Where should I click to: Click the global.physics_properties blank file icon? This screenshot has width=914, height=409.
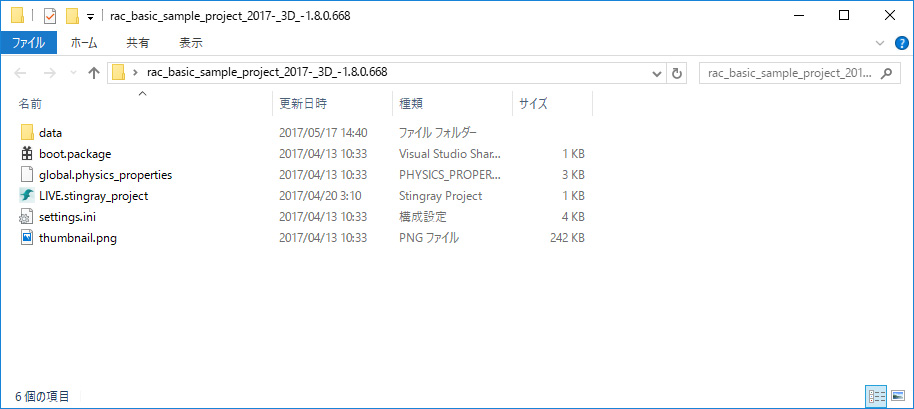27,175
